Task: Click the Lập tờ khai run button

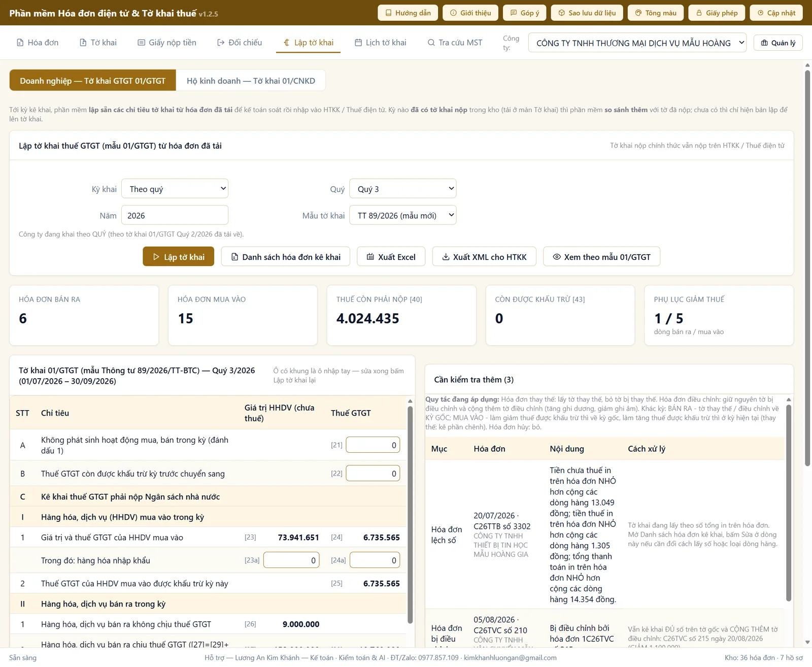Action: 178,257
